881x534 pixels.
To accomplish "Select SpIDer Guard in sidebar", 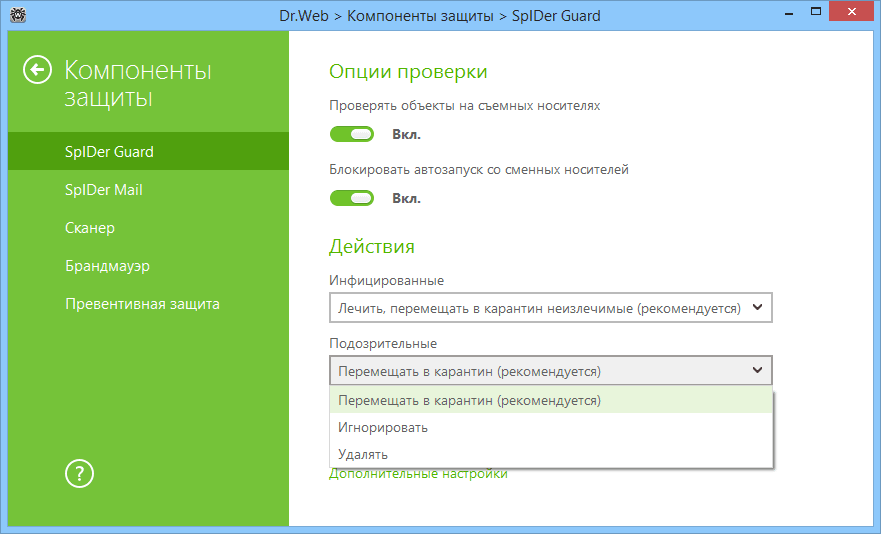I will [148, 151].
